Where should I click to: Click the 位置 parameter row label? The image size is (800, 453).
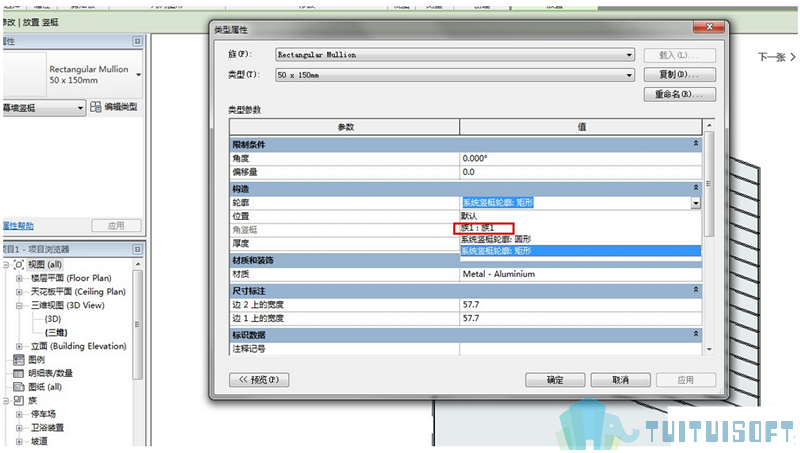[x=241, y=216]
